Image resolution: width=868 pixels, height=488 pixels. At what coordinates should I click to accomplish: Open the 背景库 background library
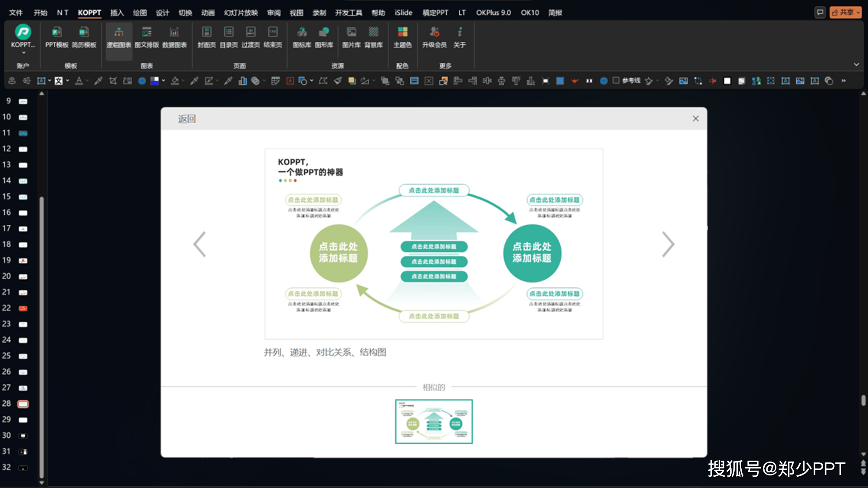[x=374, y=37]
